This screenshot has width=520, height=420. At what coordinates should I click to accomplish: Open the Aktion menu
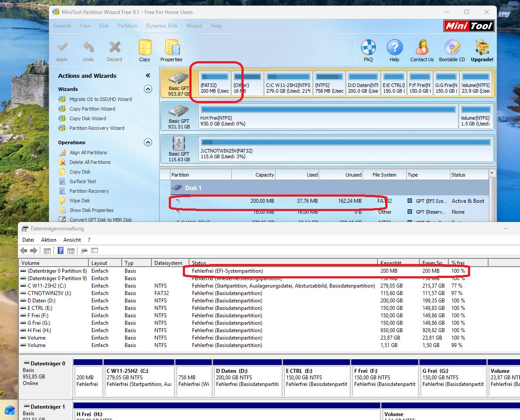pos(49,240)
